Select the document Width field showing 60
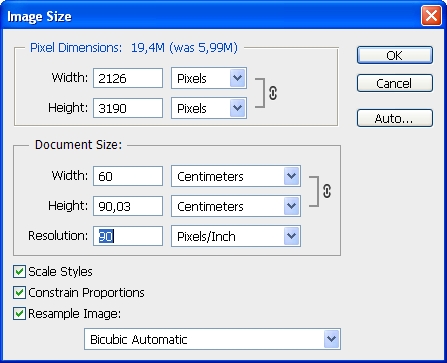The height and width of the screenshot is (363, 447). (128, 176)
